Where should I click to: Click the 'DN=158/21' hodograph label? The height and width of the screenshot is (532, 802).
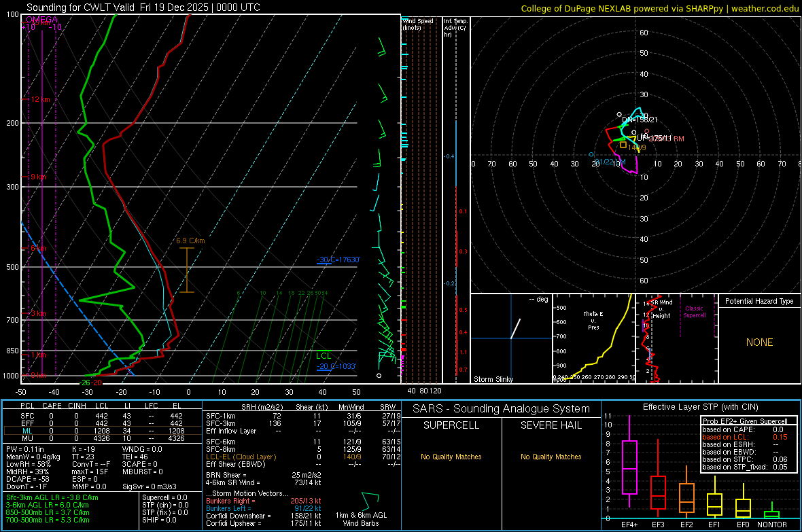tap(640, 120)
